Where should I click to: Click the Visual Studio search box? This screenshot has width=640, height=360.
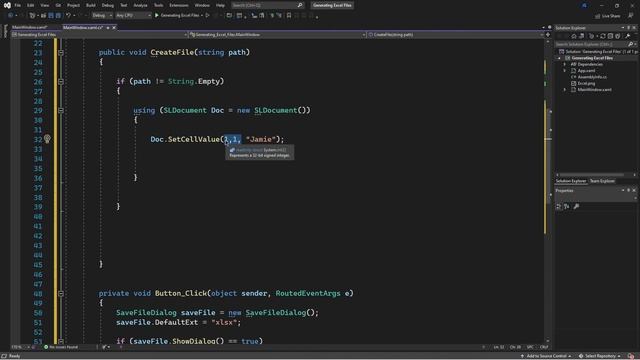(267, 5)
